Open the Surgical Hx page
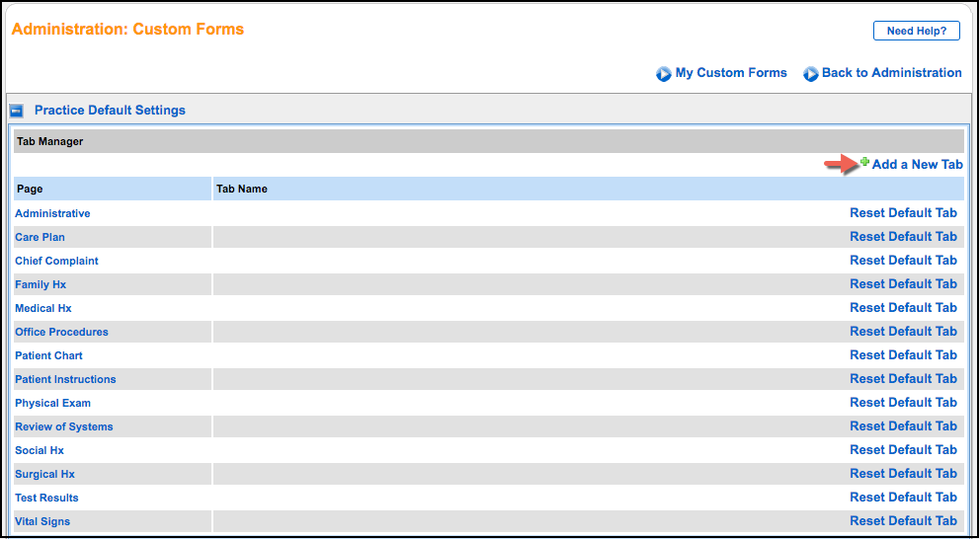This screenshot has width=980, height=539. [x=44, y=474]
